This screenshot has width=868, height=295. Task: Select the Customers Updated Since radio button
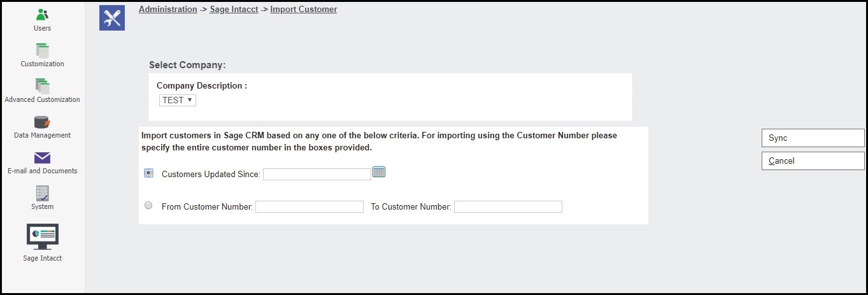(x=148, y=173)
